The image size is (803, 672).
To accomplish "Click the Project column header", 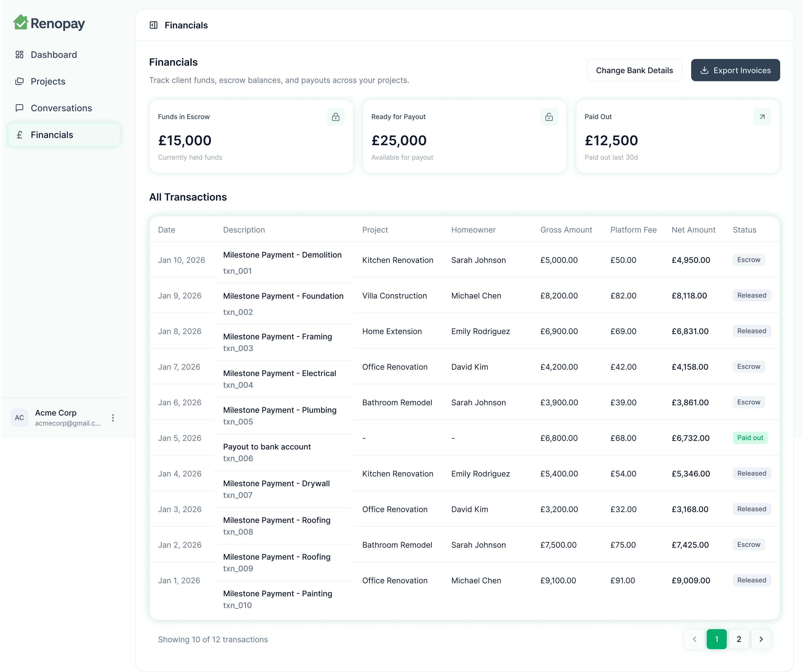I will pyautogui.click(x=375, y=230).
